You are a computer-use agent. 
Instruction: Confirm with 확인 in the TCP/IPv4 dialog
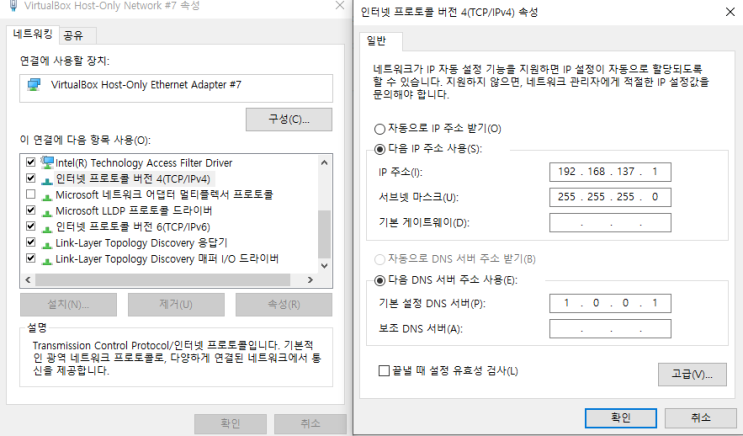click(621, 418)
